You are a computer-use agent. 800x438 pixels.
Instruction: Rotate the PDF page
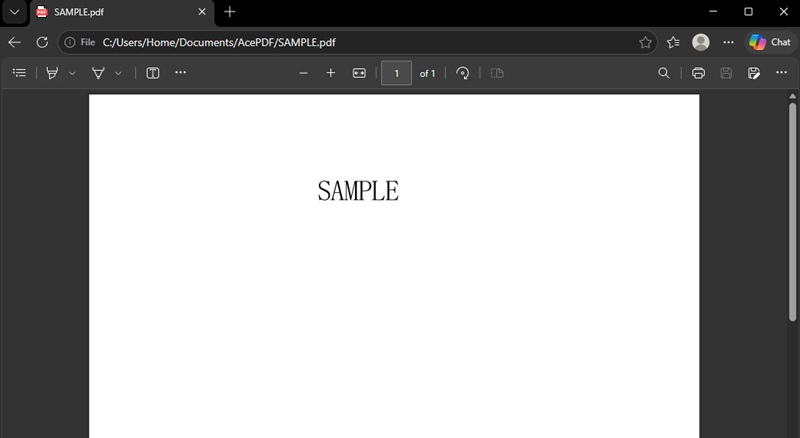(463, 73)
